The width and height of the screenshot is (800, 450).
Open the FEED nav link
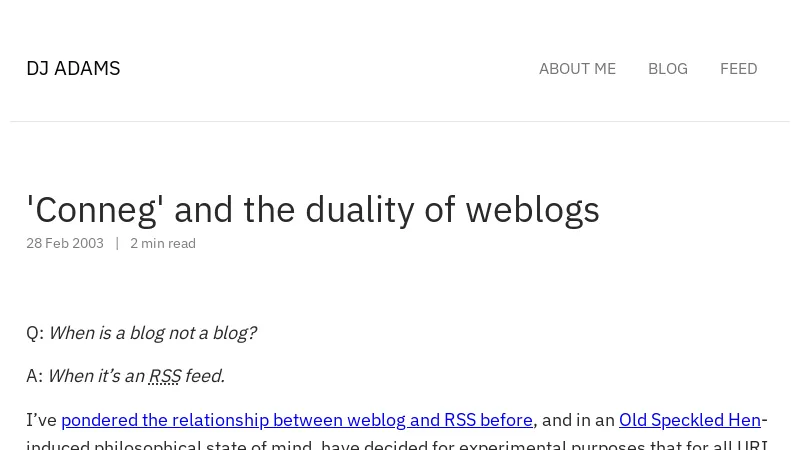[738, 68]
